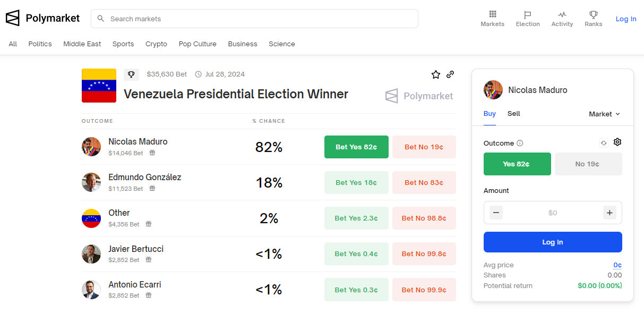Screen dimensions: 644x321
Task: Click Bet Yes 18¢ for Edmundo González
Action: point(356,182)
